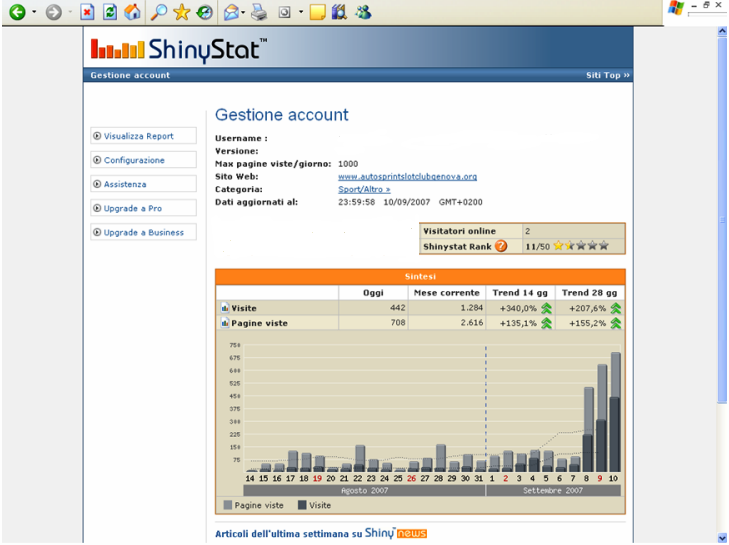Click the Visitatori online value 2

click(527, 231)
